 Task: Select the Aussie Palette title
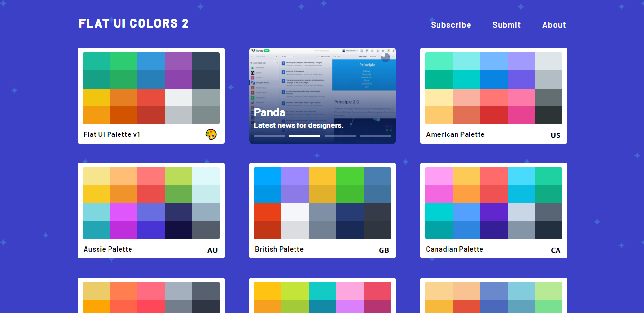(x=108, y=249)
